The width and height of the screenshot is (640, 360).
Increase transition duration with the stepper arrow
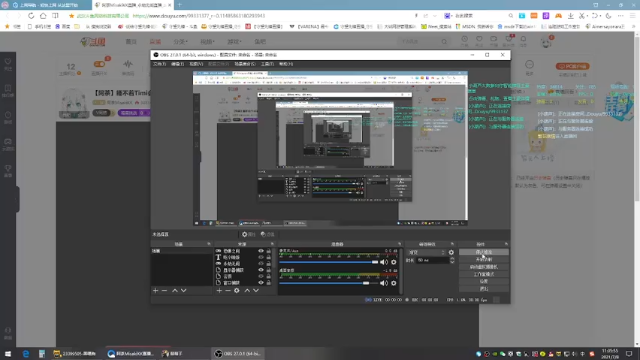click(x=452, y=258)
